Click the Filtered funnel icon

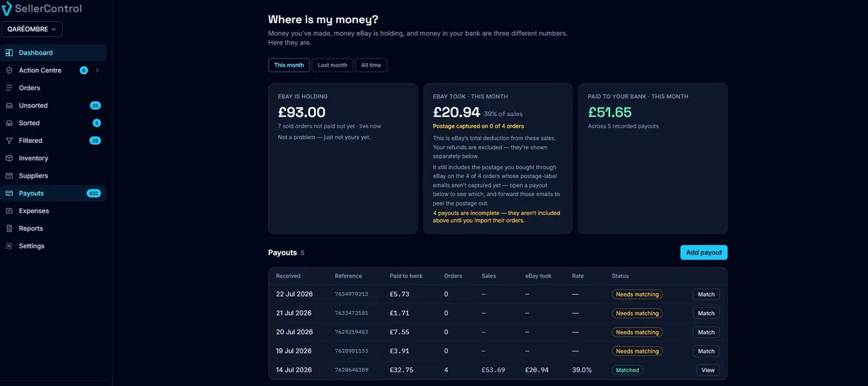click(9, 140)
